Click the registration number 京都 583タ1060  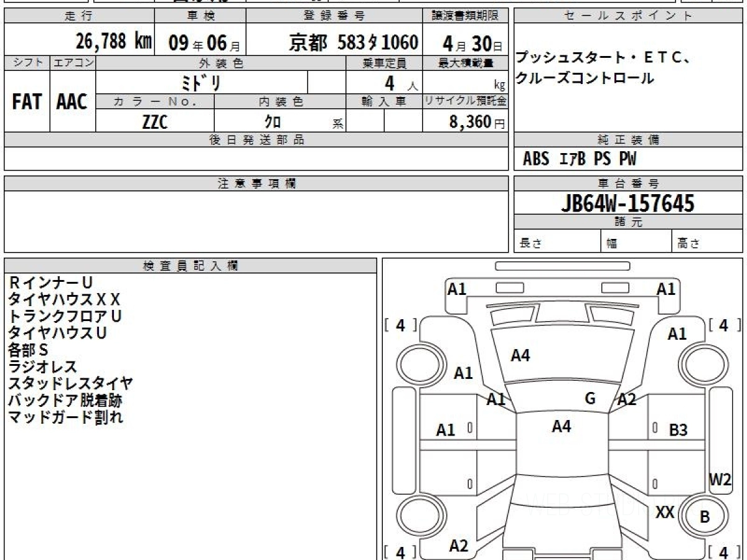pos(353,42)
